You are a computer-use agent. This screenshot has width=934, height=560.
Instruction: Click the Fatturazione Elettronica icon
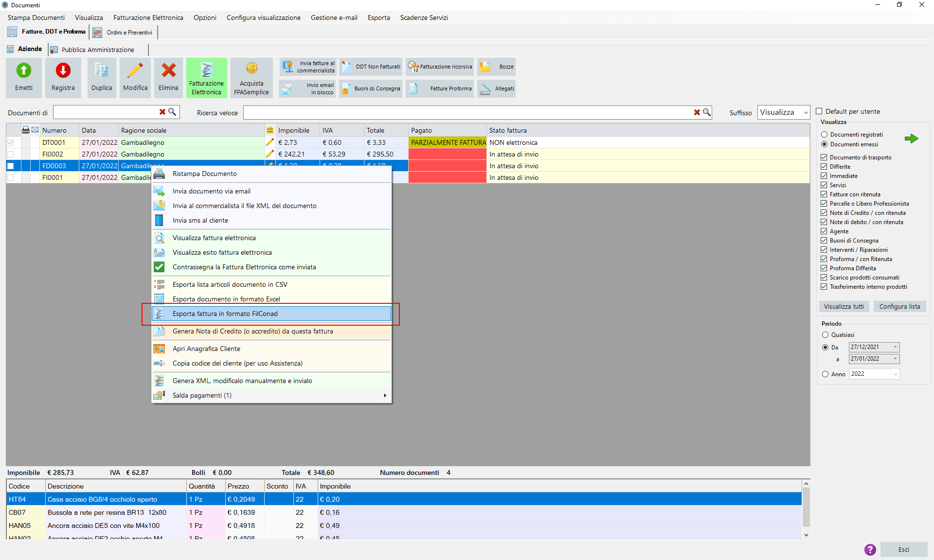point(205,76)
